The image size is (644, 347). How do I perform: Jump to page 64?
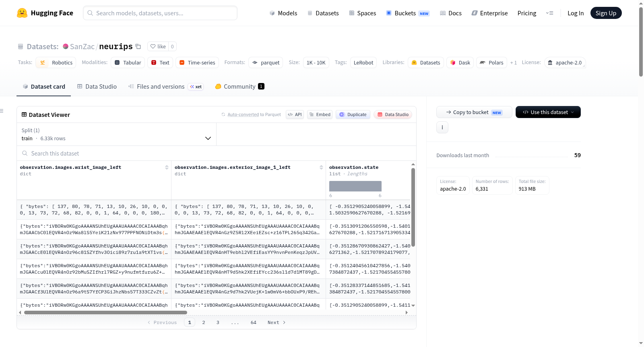click(254, 322)
